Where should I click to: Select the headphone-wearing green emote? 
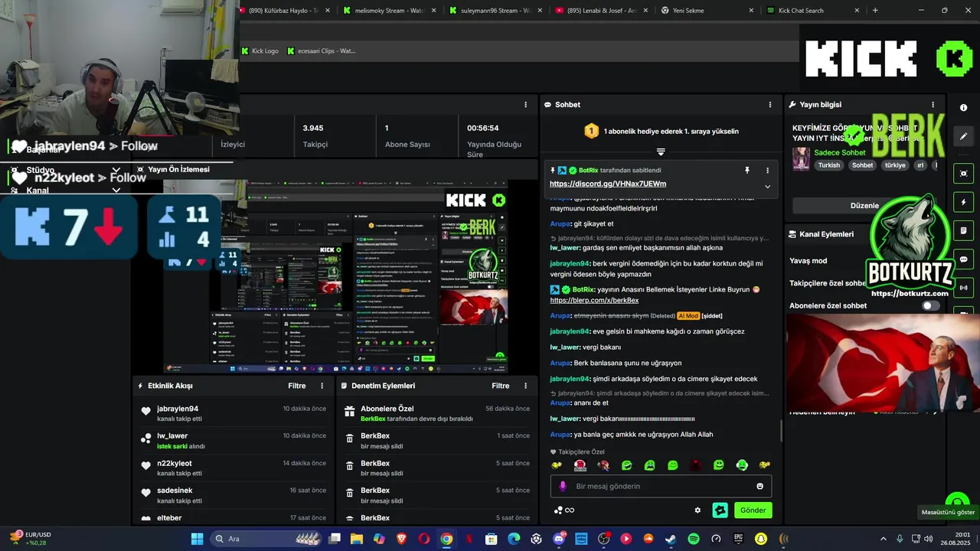pyautogui.click(x=742, y=465)
